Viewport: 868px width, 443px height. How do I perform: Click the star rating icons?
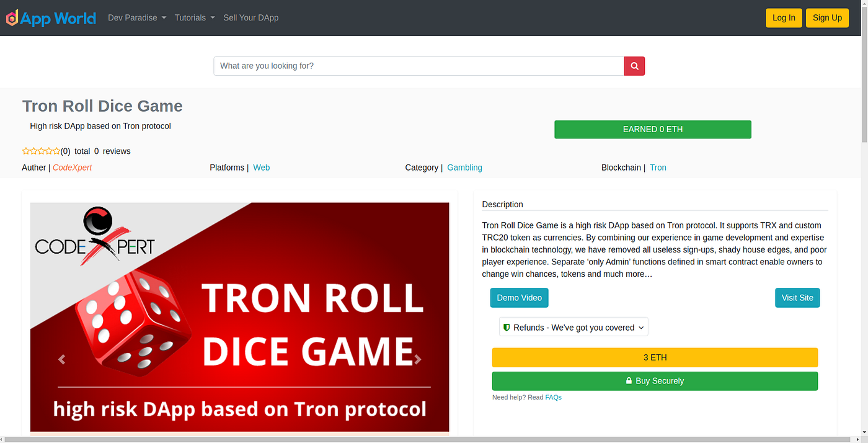click(x=41, y=151)
